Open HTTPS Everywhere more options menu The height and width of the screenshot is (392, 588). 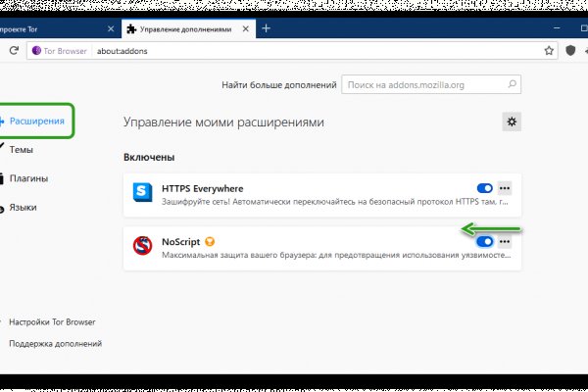[505, 188]
